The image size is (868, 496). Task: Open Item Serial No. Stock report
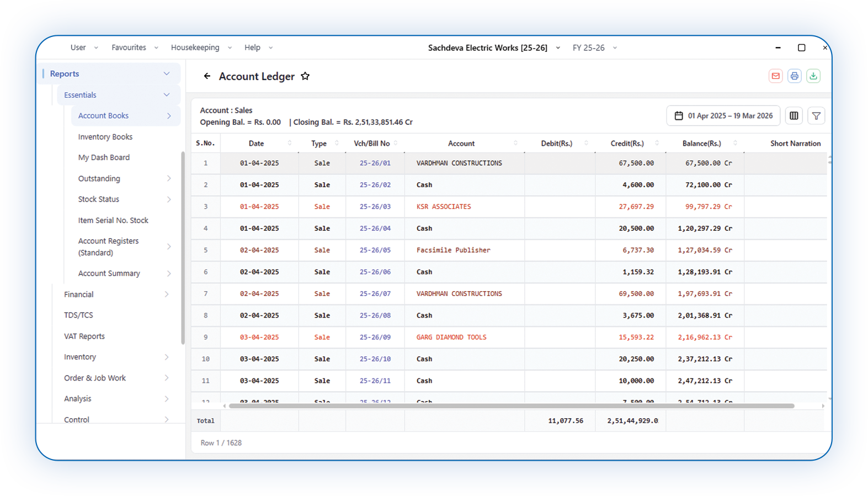click(x=113, y=220)
